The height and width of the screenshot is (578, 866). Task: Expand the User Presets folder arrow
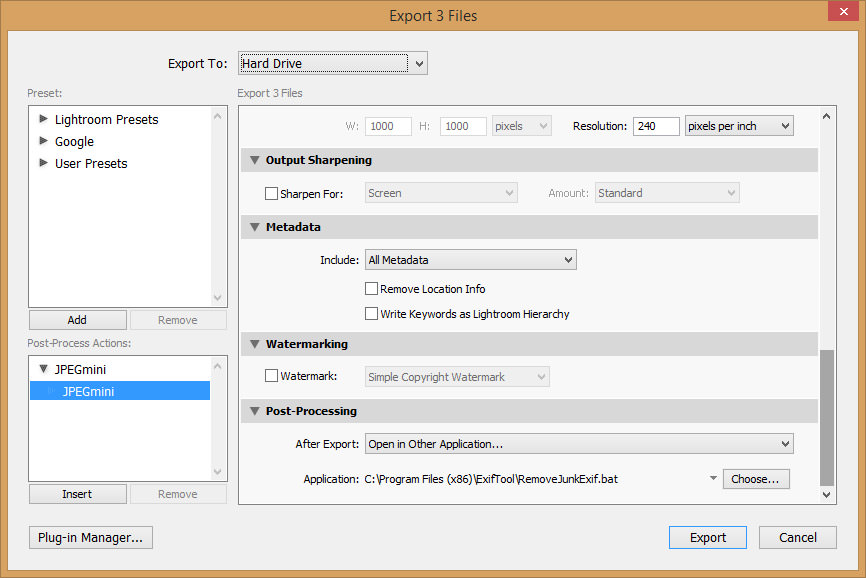pos(43,163)
